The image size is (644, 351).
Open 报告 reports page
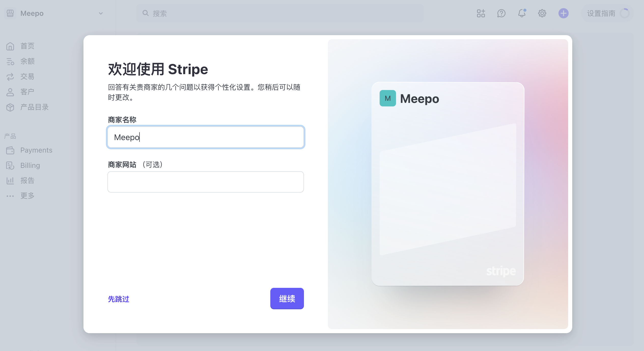coord(27,181)
